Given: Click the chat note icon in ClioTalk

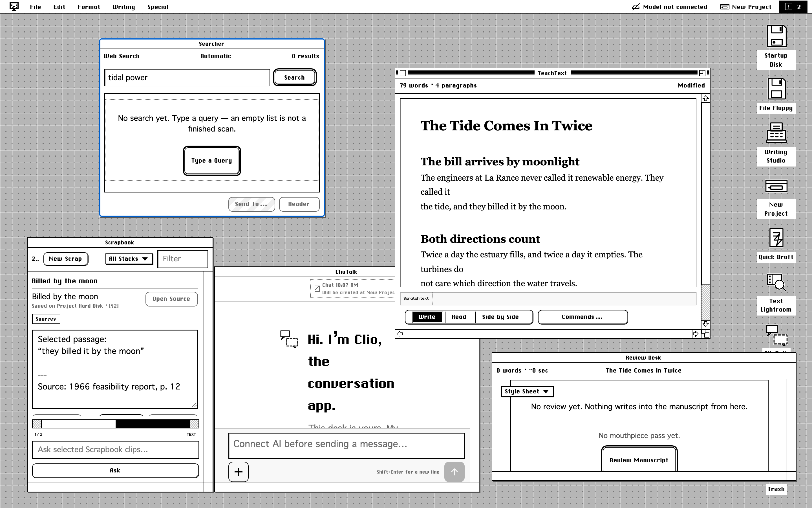Looking at the screenshot, I should [x=317, y=288].
